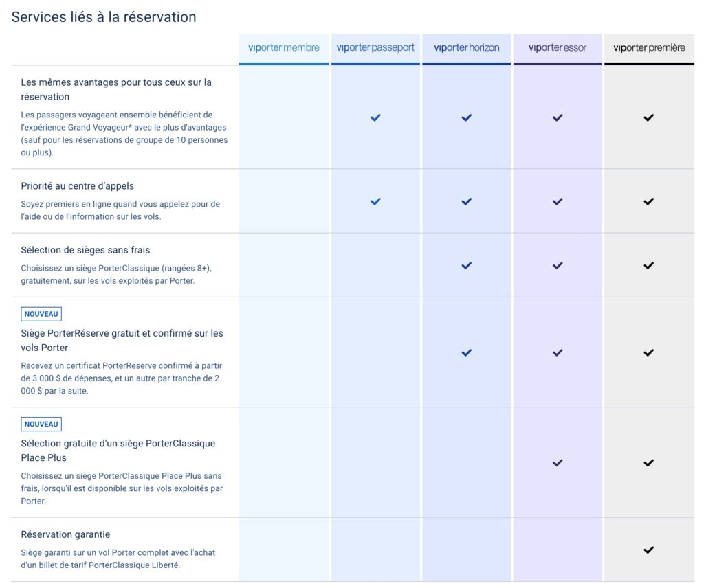Click Première checkmark for Réservation garantie

[648, 550]
